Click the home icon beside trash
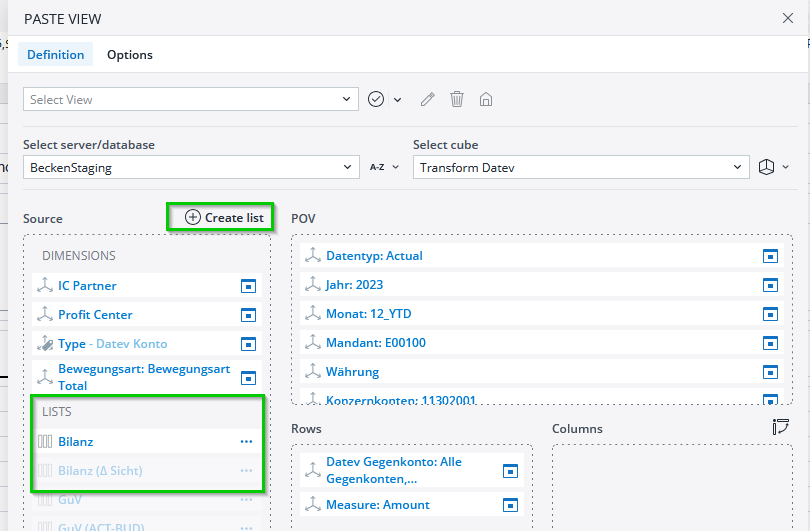This screenshot has height=531, width=810. 486,99
